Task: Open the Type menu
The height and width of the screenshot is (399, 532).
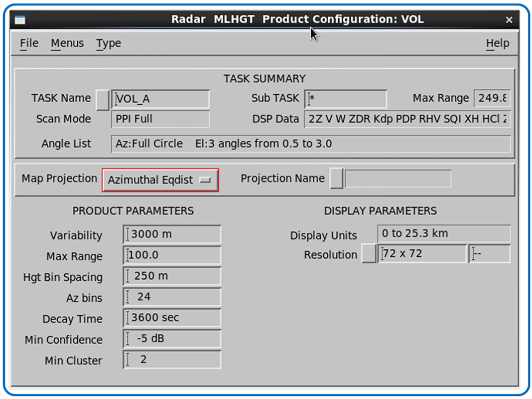Action: [x=109, y=43]
